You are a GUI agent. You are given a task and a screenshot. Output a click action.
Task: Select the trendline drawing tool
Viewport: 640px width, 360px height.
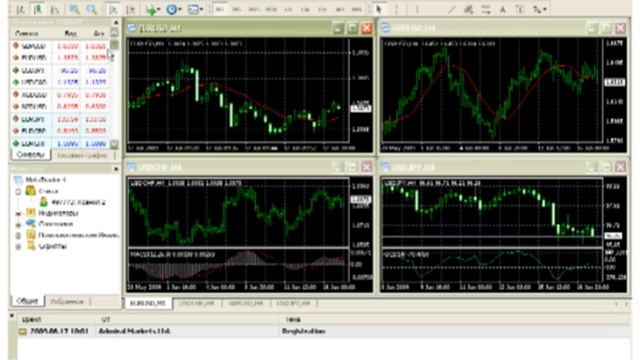[x=451, y=9]
